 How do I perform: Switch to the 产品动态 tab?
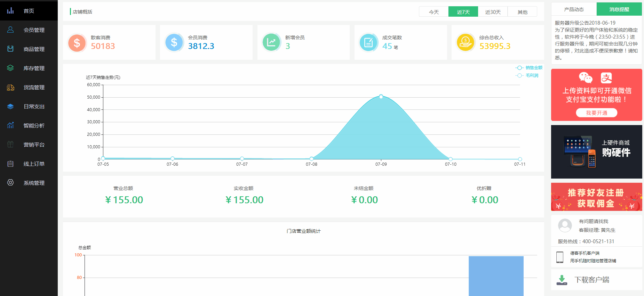coord(574,9)
